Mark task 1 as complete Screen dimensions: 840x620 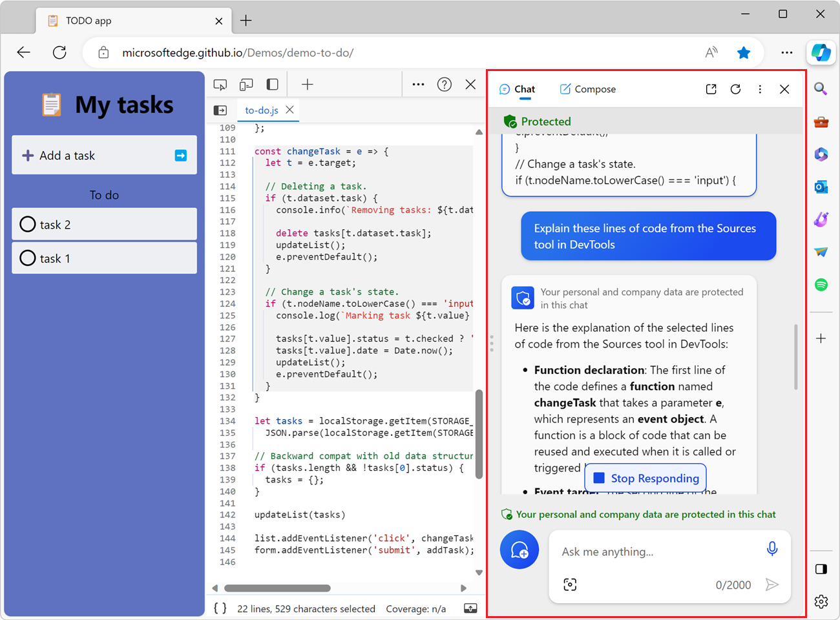click(27, 258)
